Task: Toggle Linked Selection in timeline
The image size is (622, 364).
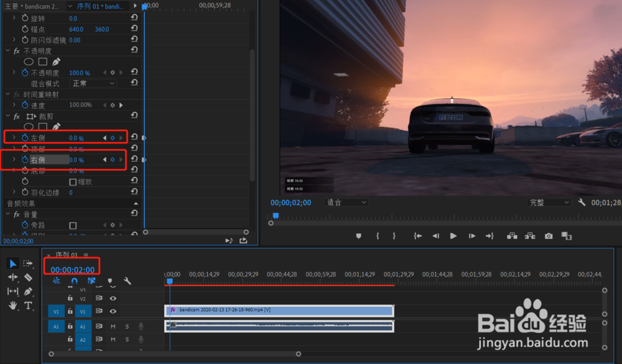Action: point(91,281)
